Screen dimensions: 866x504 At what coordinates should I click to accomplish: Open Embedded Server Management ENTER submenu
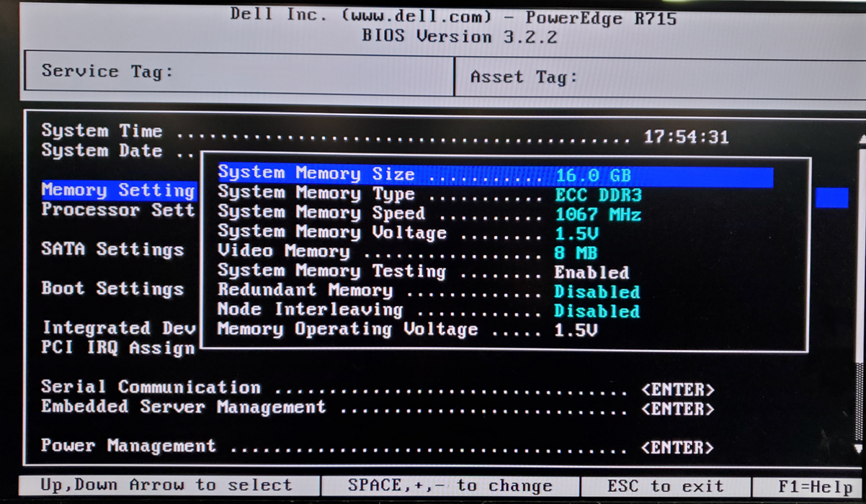(677, 410)
